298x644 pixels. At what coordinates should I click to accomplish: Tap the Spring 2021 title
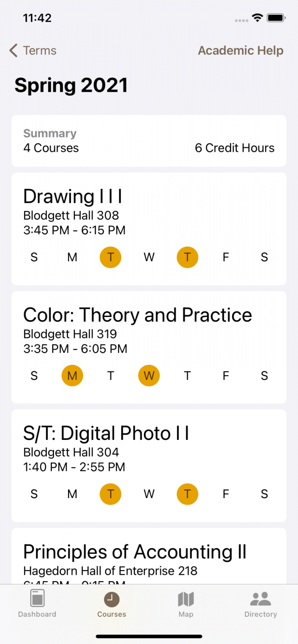tap(71, 86)
